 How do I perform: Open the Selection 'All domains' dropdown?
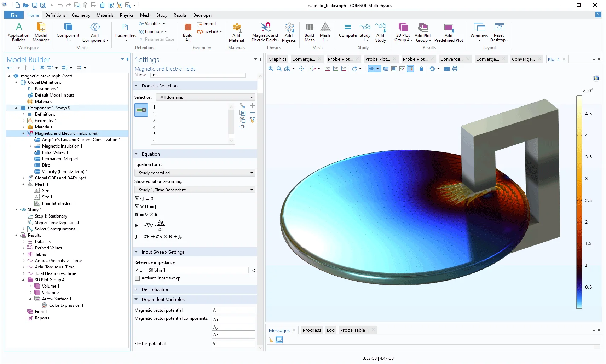(207, 97)
